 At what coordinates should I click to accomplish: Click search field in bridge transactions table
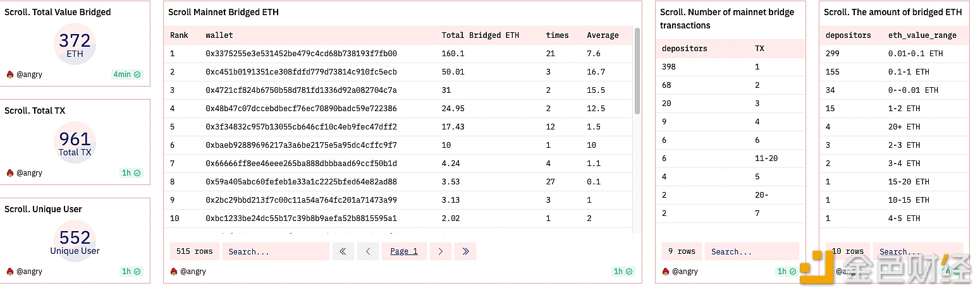tap(752, 251)
